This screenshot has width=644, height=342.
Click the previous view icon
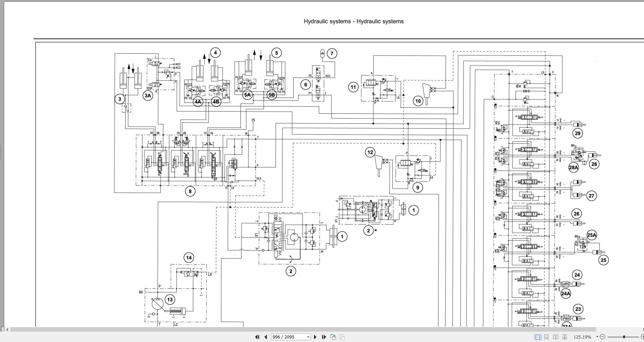(333, 337)
